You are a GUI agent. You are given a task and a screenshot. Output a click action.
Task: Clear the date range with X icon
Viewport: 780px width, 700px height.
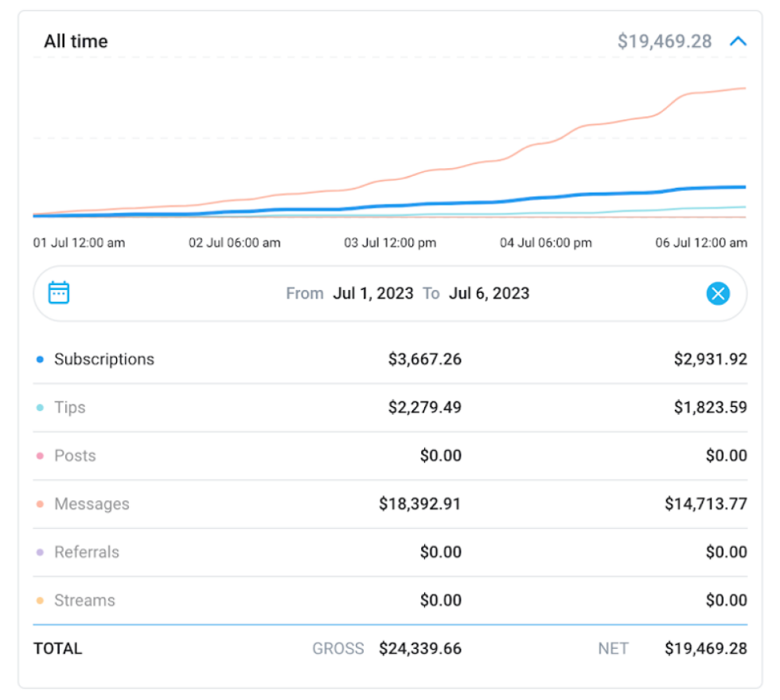pos(718,294)
